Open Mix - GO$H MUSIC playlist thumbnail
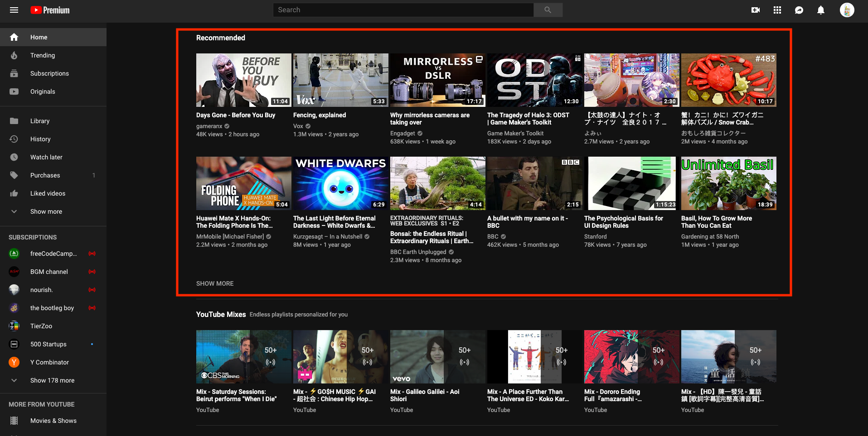868x436 pixels. pyautogui.click(x=341, y=357)
